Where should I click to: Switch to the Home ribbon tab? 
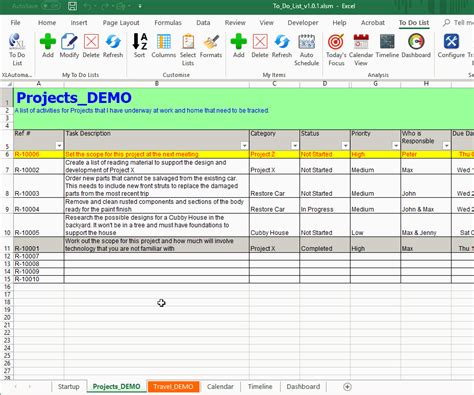(47, 23)
